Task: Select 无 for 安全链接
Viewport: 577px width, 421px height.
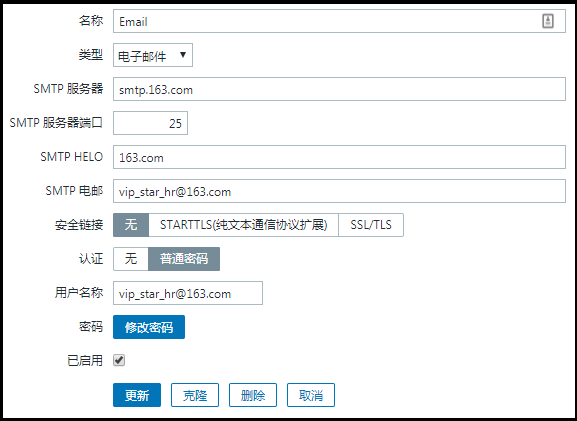Action: tap(131, 225)
